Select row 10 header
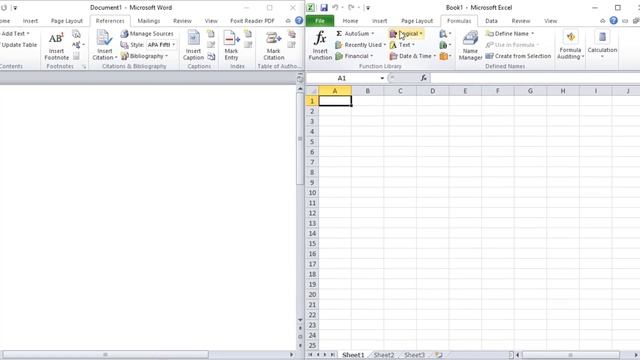 [312, 193]
